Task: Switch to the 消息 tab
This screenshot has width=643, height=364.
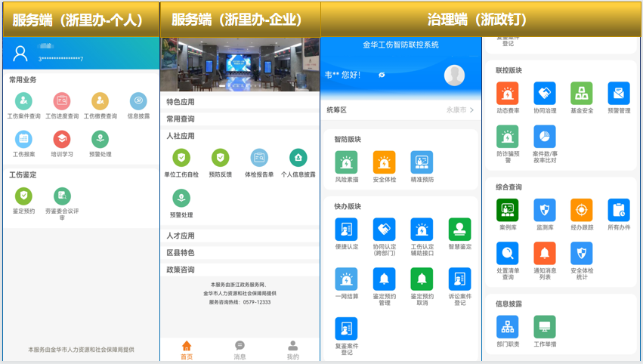Action: pos(240,350)
